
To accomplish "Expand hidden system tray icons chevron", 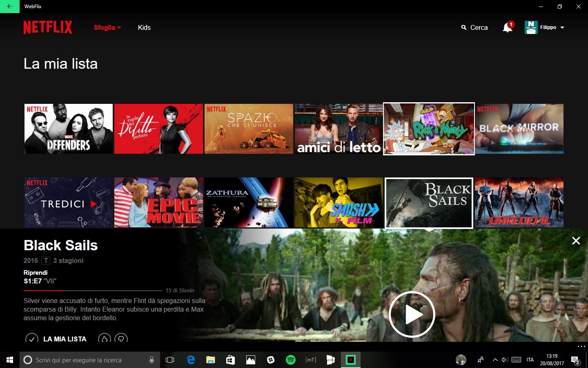I will tap(495, 360).
